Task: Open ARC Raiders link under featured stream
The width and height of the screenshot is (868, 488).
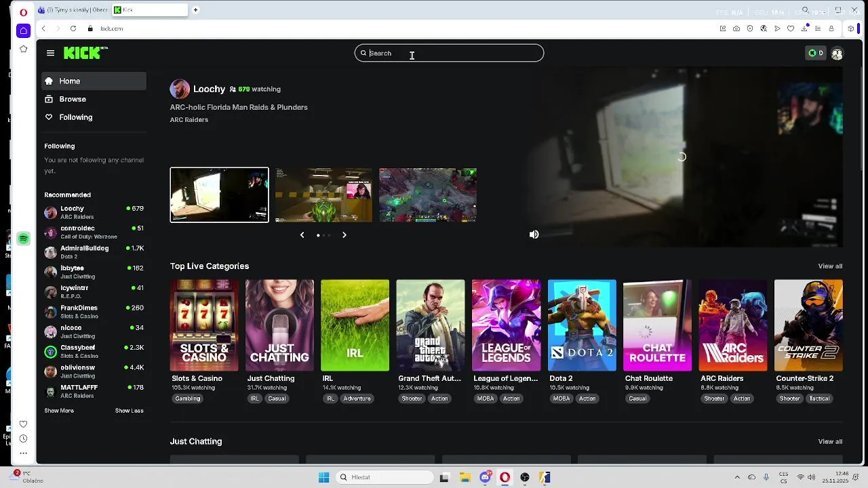Action: [189, 120]
